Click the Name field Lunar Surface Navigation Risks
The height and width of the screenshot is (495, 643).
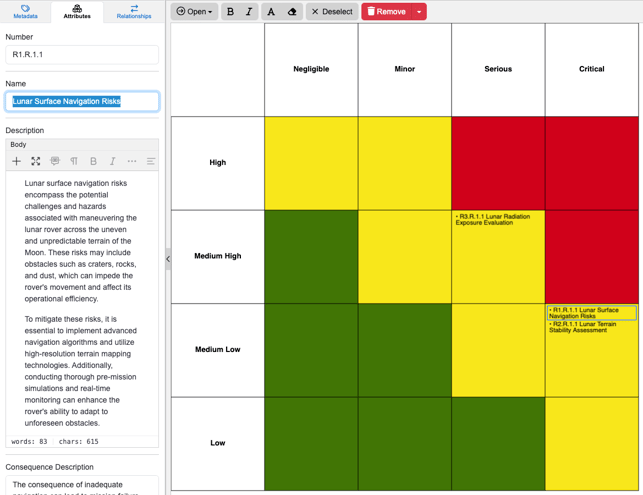click(82, 101)
